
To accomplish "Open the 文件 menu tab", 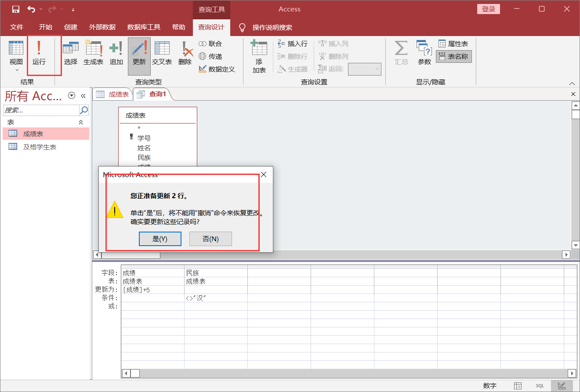I will pyautogui.click(x=17, y=27).
